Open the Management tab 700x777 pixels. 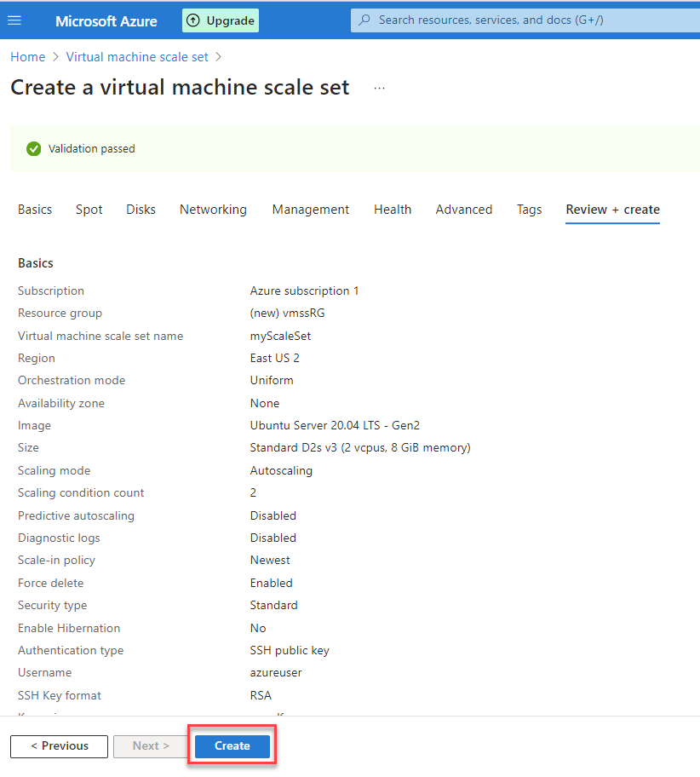pos(311,210)
